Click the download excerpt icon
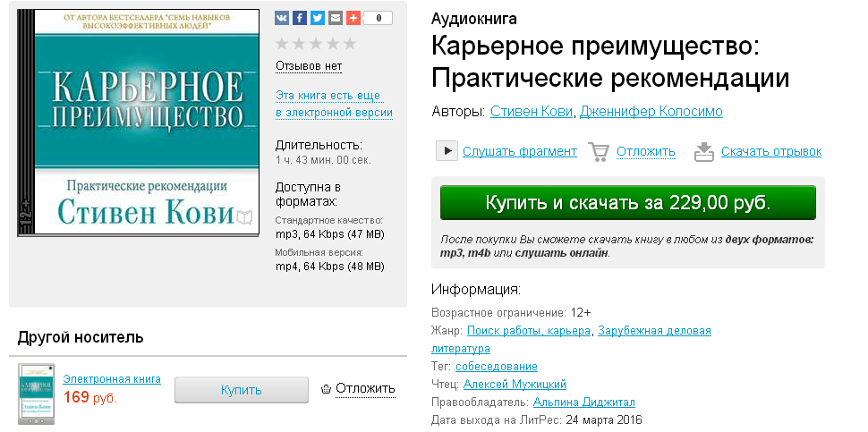 tap(703, 151)
